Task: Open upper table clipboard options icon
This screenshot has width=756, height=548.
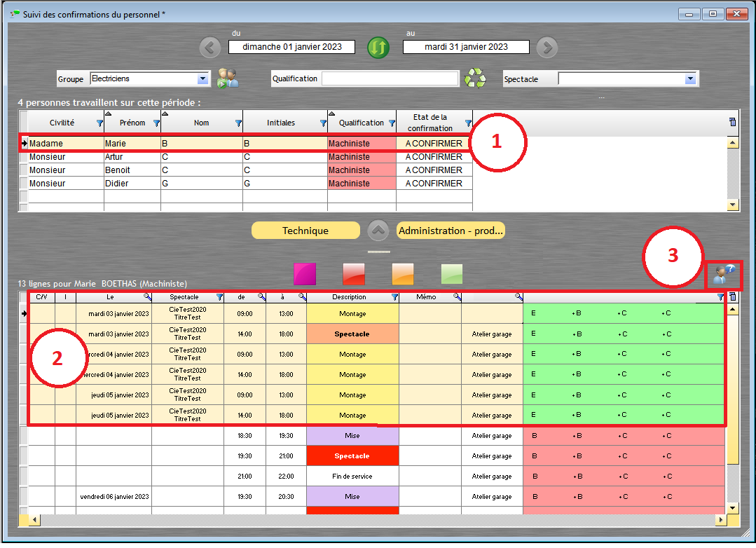Action: pos(732,122)
